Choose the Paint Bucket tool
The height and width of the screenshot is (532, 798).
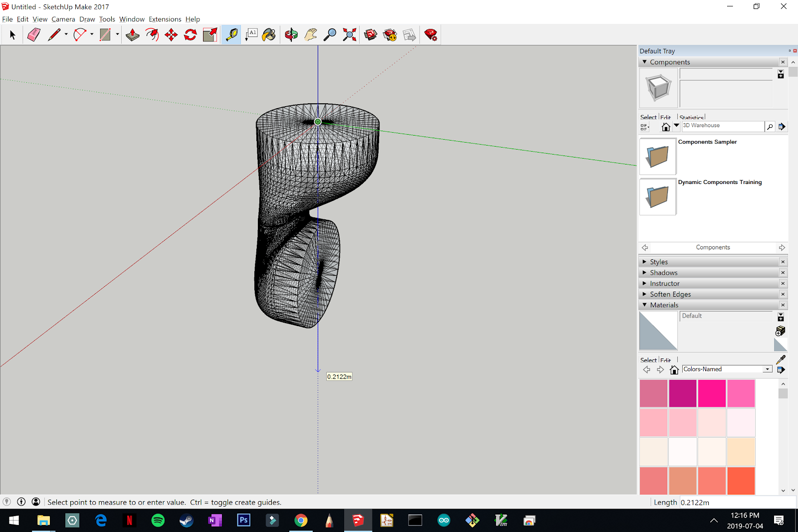[269, 35]
